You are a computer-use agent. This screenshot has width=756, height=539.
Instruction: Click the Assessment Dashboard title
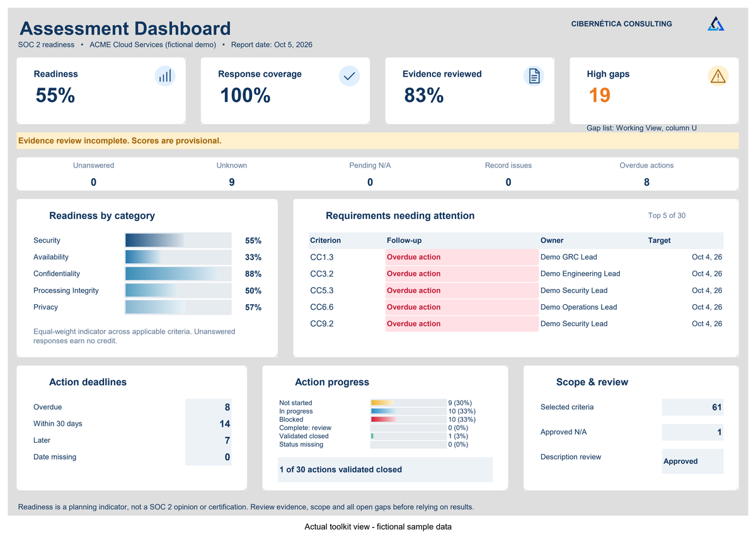125,28
